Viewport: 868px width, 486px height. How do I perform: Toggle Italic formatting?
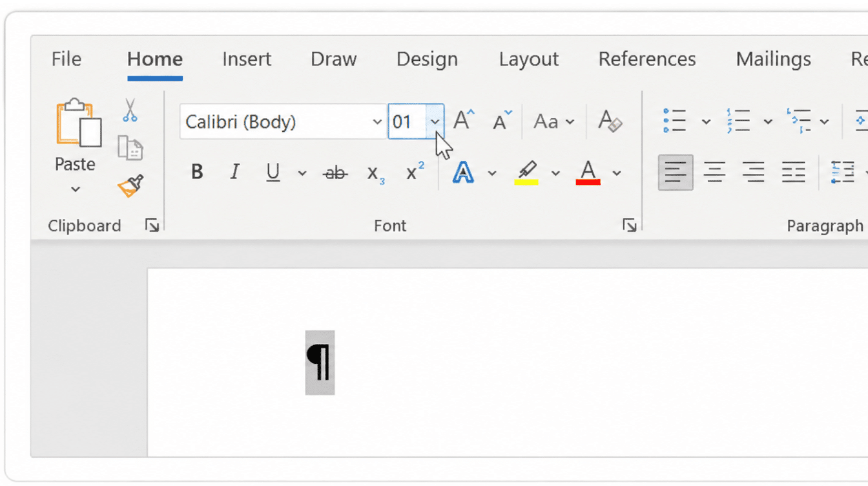point(234,173)
